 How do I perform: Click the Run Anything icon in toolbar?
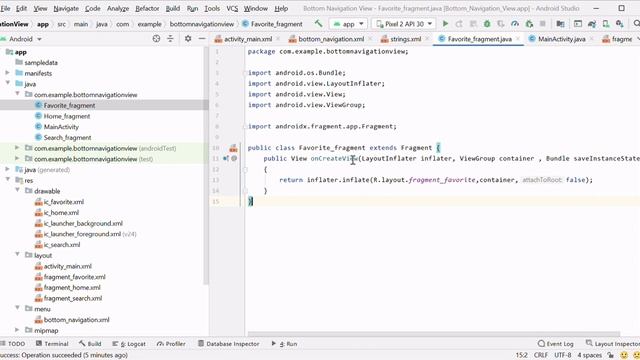point(578,24)
